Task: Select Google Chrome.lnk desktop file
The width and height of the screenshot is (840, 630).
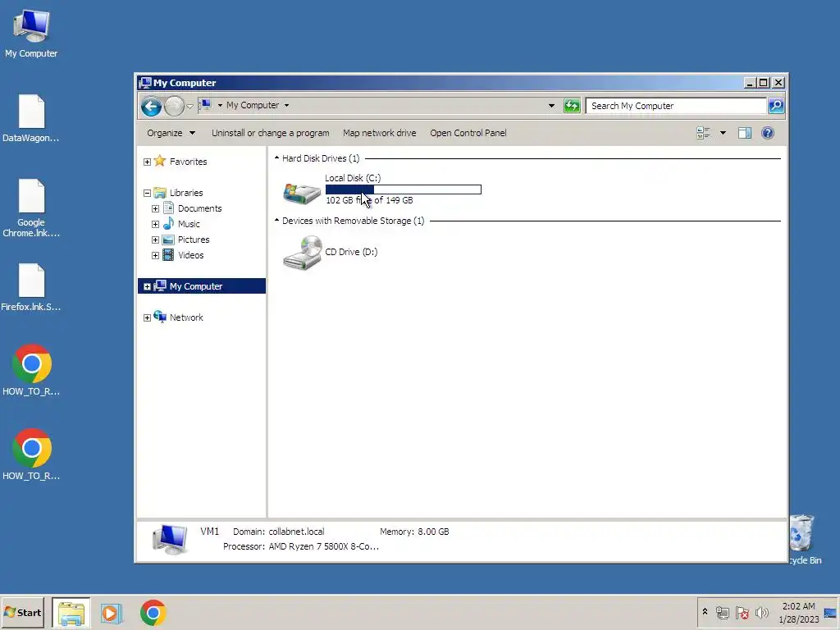Action: click(31, 208)
